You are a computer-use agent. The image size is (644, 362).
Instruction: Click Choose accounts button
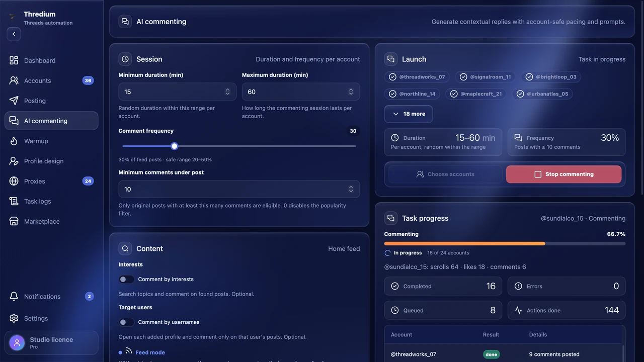pos(445,174)
